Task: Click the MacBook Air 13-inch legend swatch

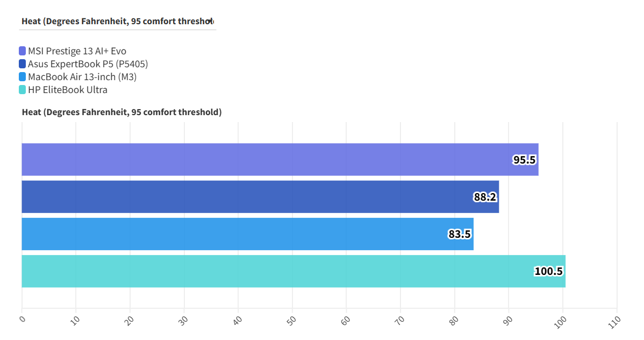Action: click(x=23, y=77)
